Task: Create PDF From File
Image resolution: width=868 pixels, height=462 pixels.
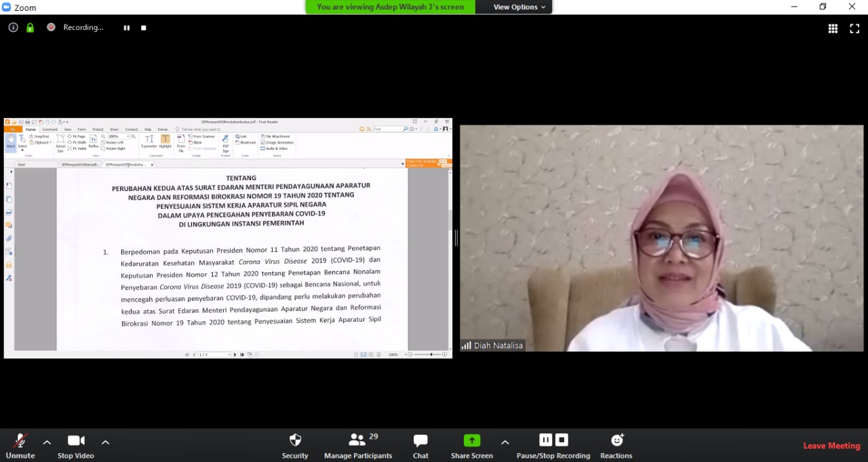Action: [181, 143]
